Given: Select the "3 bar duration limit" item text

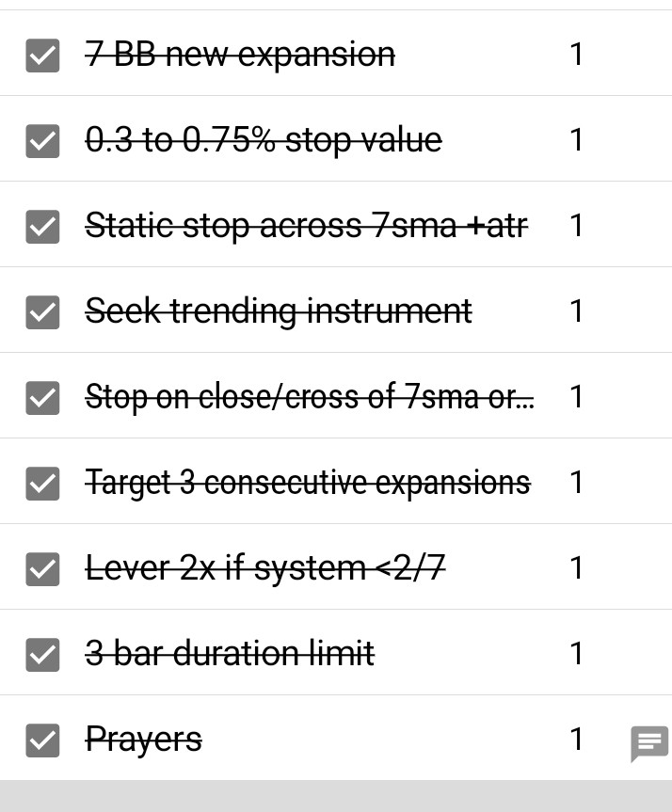Looking at the screenshot, I should [x=230, y=654].
